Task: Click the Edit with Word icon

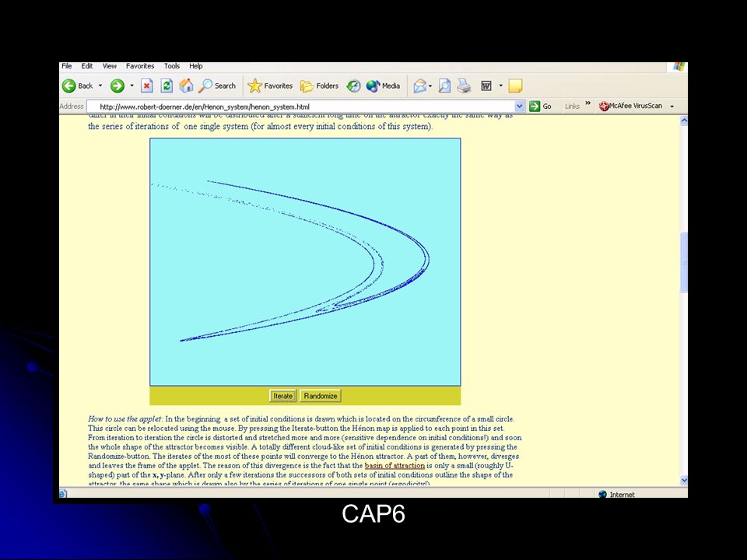Action: tap(486, 86)
